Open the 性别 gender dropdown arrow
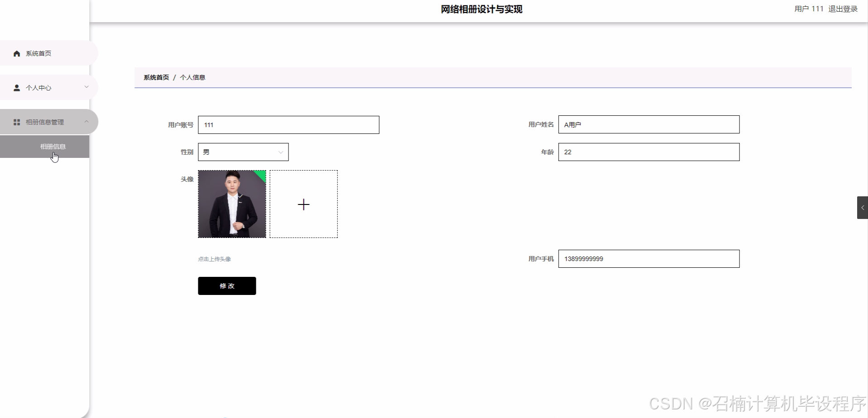This screenshot has height=418, width=868. click(280, 152)
